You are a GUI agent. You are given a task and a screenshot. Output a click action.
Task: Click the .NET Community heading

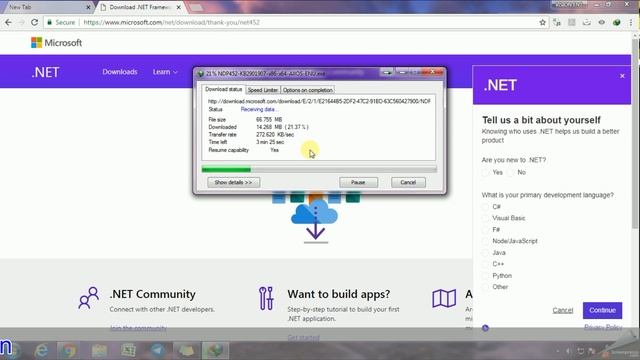153,294
